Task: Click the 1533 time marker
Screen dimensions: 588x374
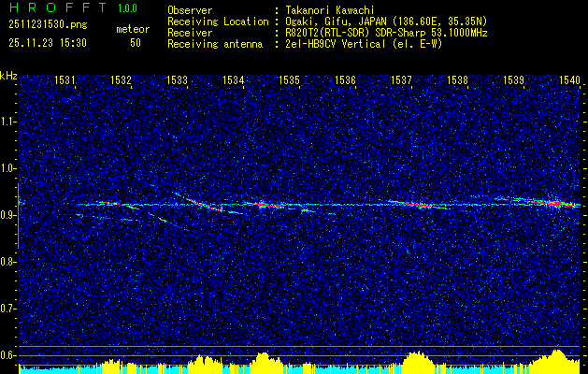Action: coord(177,79)
